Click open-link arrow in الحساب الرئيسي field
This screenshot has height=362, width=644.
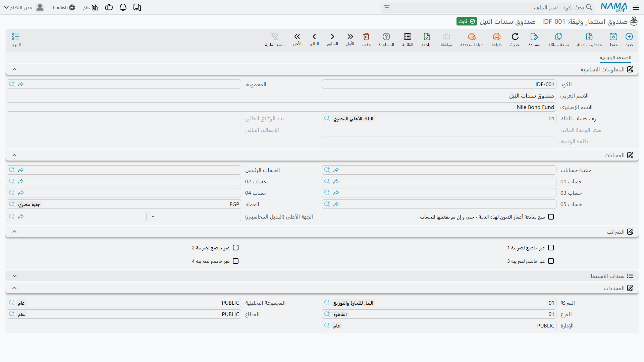[21, 170]
